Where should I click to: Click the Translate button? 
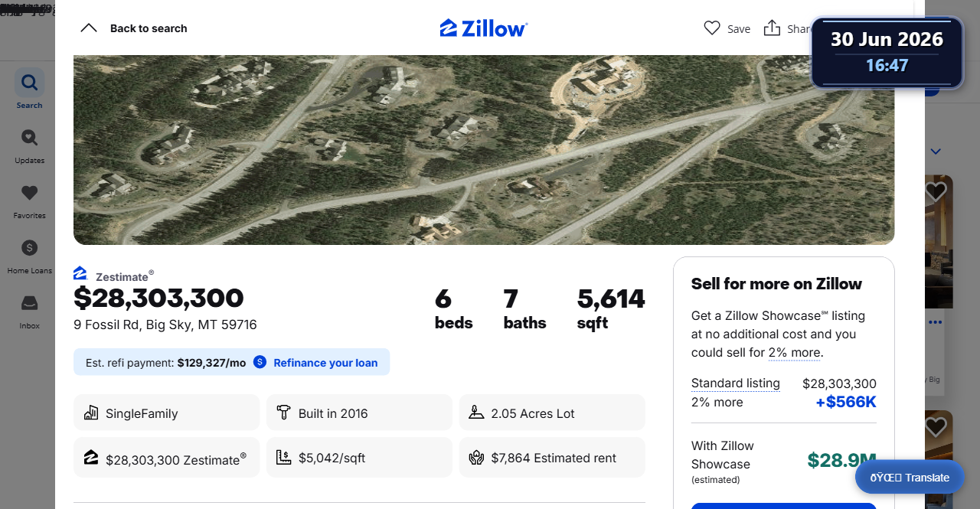pos(910,477)
